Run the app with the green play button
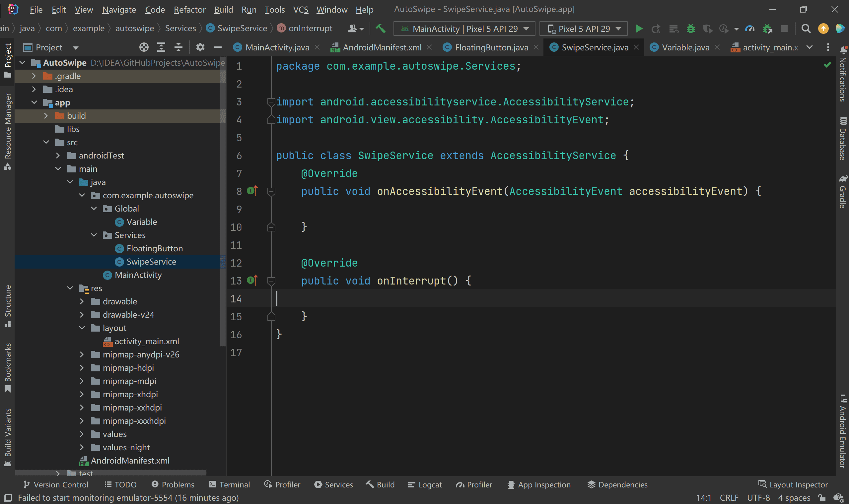Image resolution: width=850 pixels, height=504 pixels. (639, 29)
